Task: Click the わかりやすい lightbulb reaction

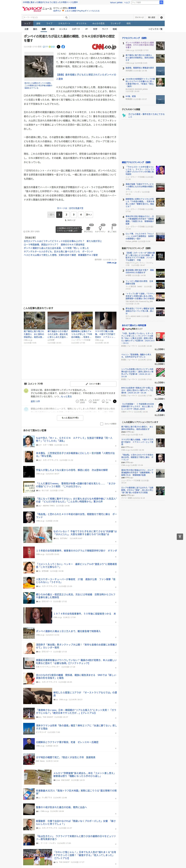Action: [100, 228]
